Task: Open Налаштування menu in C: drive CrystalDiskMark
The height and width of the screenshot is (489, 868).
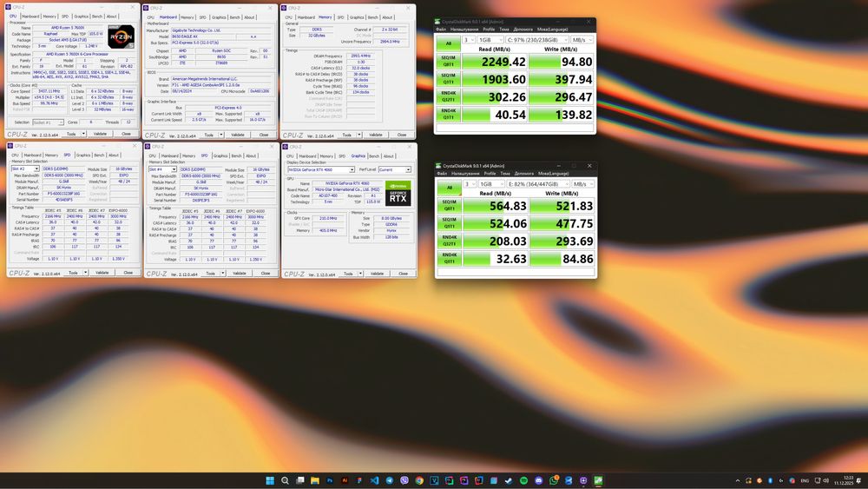Action: tap(464, 30)
